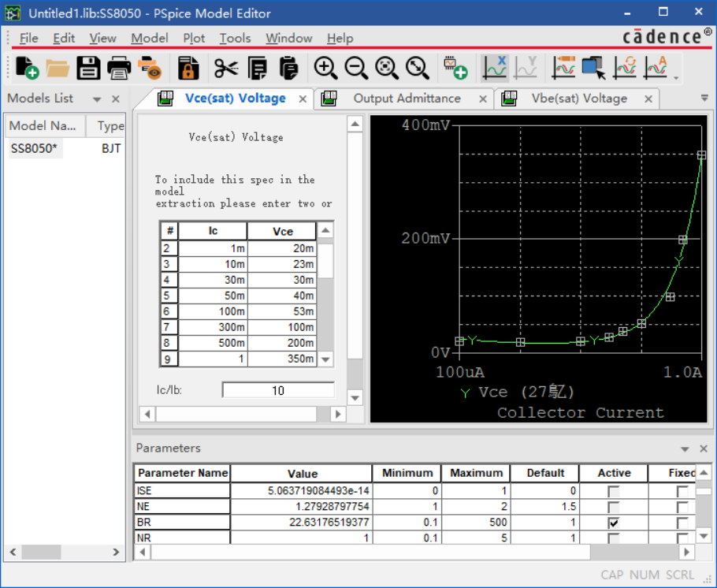Toggle the Fixed checkbox for ISE
Screen dimensions: 717x588
(682, 492)
